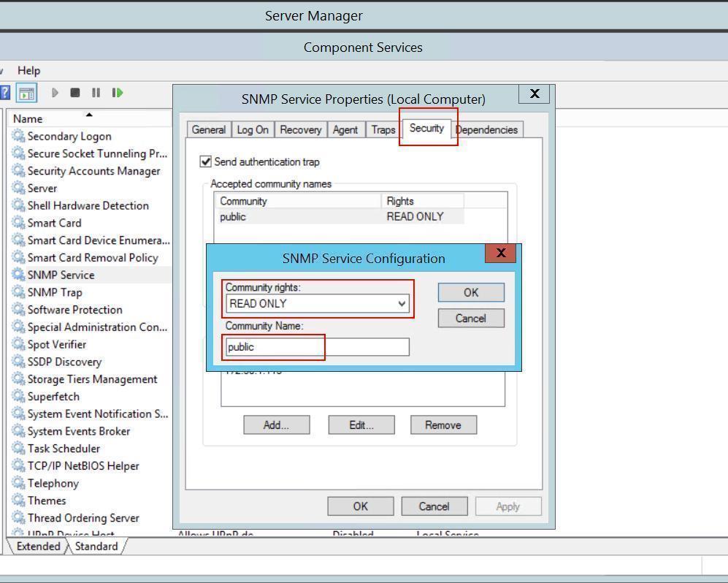Screen dimensions: 728x583
Task: Click the Stop Service square icon
Action: point(74,93)
